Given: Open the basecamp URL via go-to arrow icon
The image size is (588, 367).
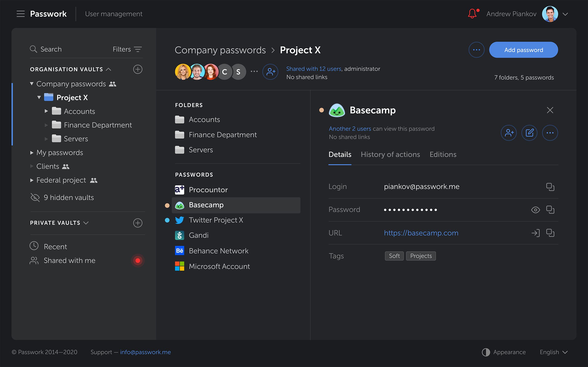Looking at the screenshot, I should [535, 233].
